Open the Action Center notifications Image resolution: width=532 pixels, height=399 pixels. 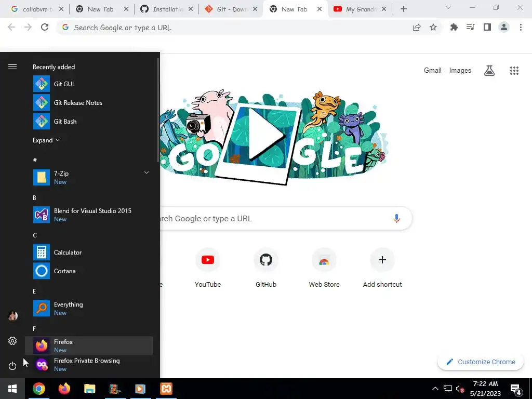(516, 390)
